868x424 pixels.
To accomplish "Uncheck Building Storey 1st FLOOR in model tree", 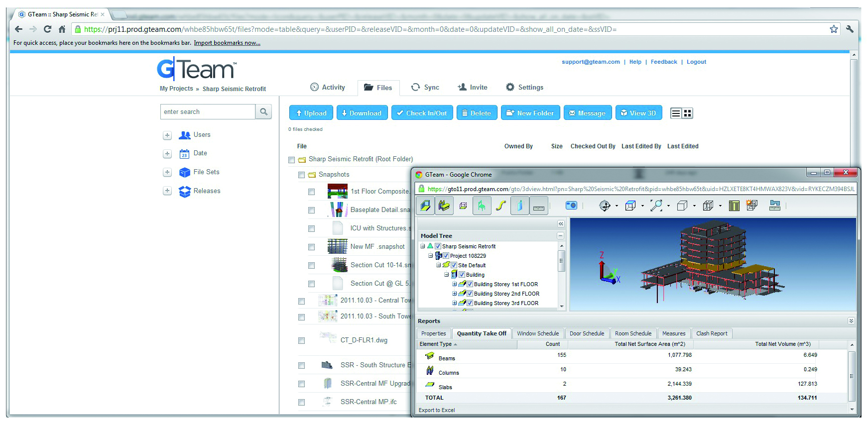I will tap(470, 284).
